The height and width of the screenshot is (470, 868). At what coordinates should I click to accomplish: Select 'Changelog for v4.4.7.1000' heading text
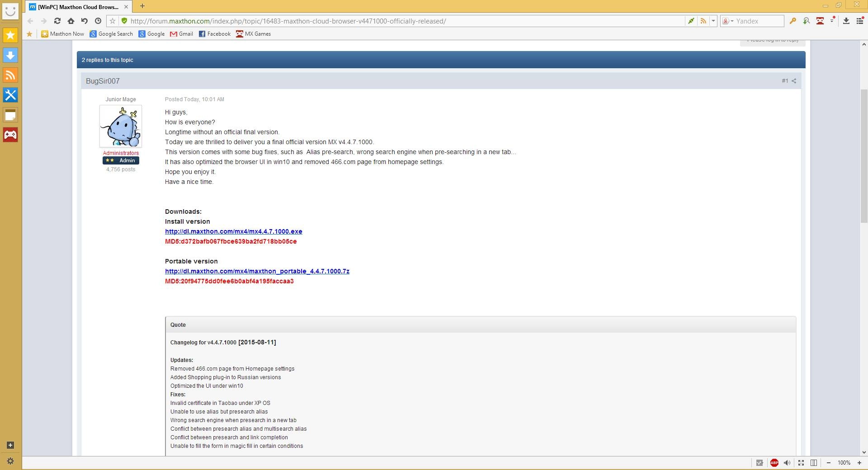(203, 343)
